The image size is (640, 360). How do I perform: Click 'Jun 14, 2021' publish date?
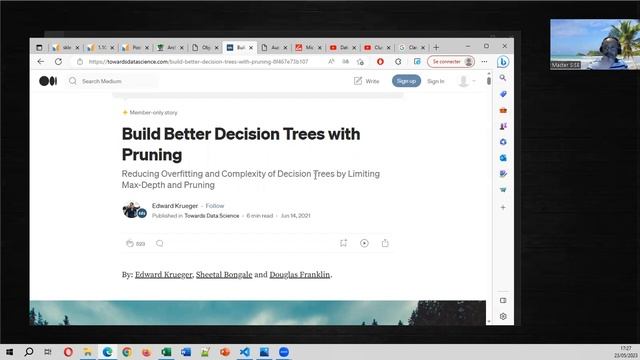point(296,216)
